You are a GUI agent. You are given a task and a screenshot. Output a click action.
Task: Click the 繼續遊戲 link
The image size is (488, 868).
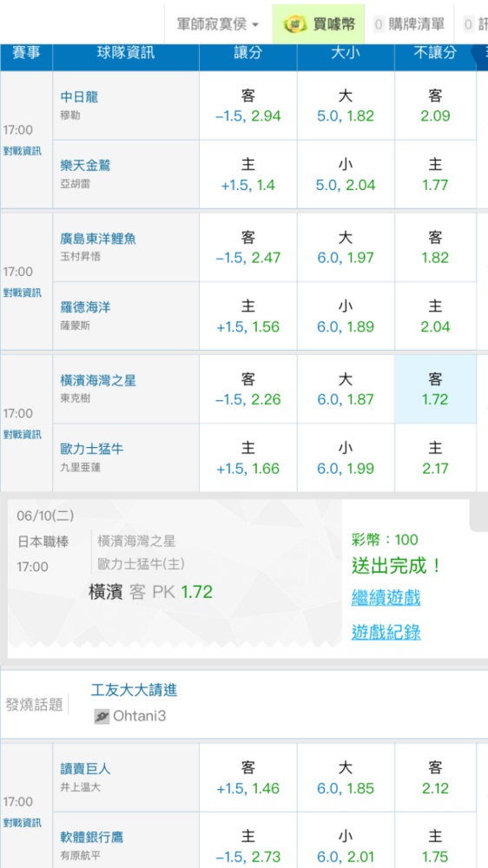pyautogui.click(x=386, y=598)
